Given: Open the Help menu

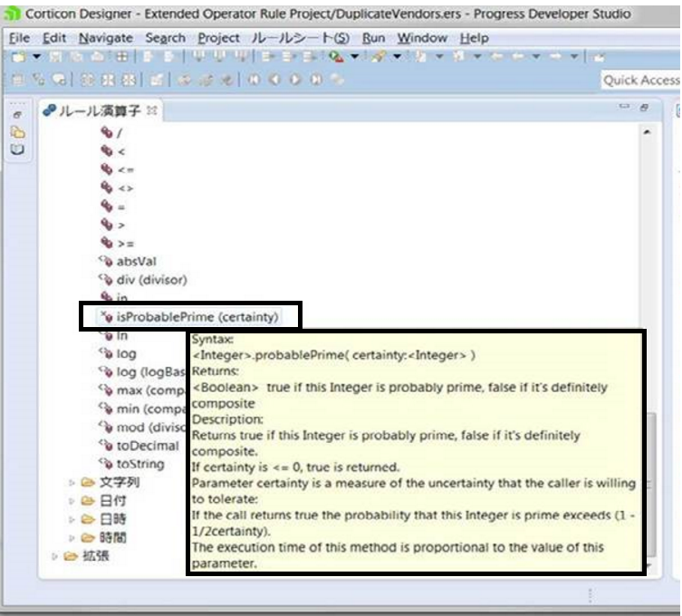Looking at the screenshot, I should [474, 38].
